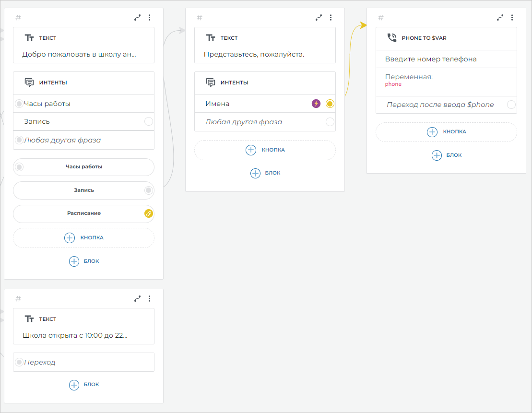Add a Кнопка in the Phone to $var block
The width and height of the screenshot is (532, 413).
coord(446,132)
